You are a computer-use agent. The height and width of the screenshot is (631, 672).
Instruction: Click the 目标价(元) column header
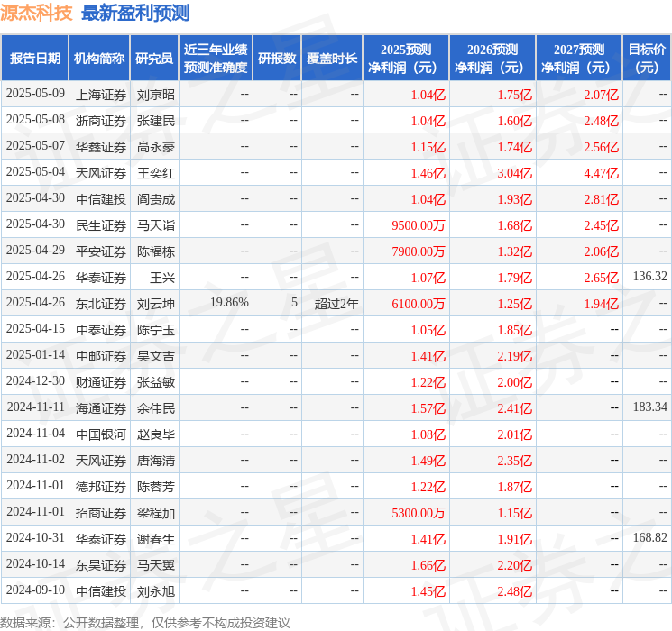[x=647, y=59]
